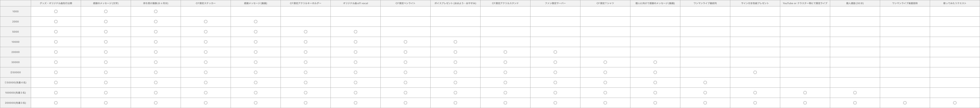
Task: Click the 個人通話 circle in the 100000 row
Action: click(855, 92)
